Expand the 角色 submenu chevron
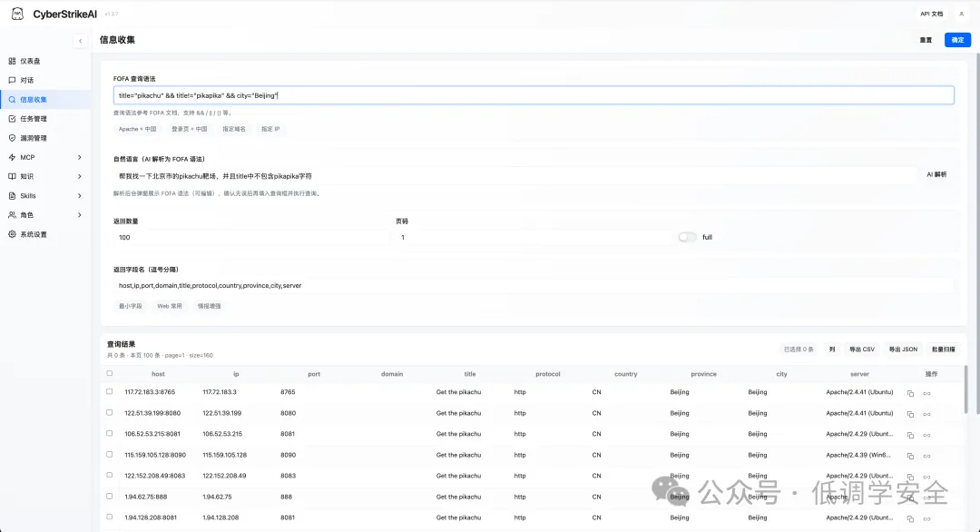980x532 pixels. click(x=79, y=215)
